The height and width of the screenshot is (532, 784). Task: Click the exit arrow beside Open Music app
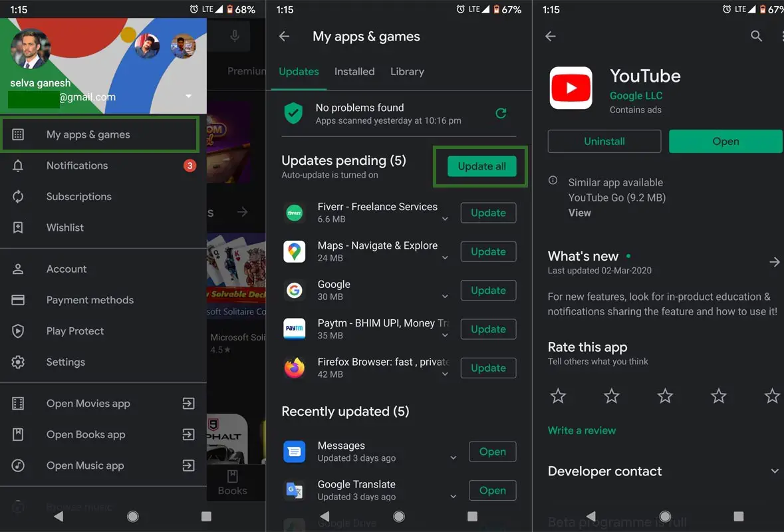(x=188, y=465)
